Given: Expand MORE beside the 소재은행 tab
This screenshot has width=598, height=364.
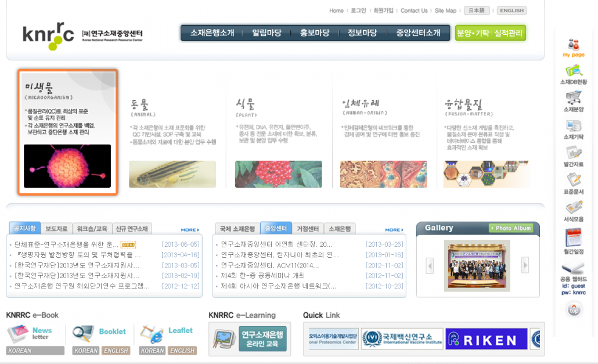Looking at the screenshot, I should (x=394, y=230).
